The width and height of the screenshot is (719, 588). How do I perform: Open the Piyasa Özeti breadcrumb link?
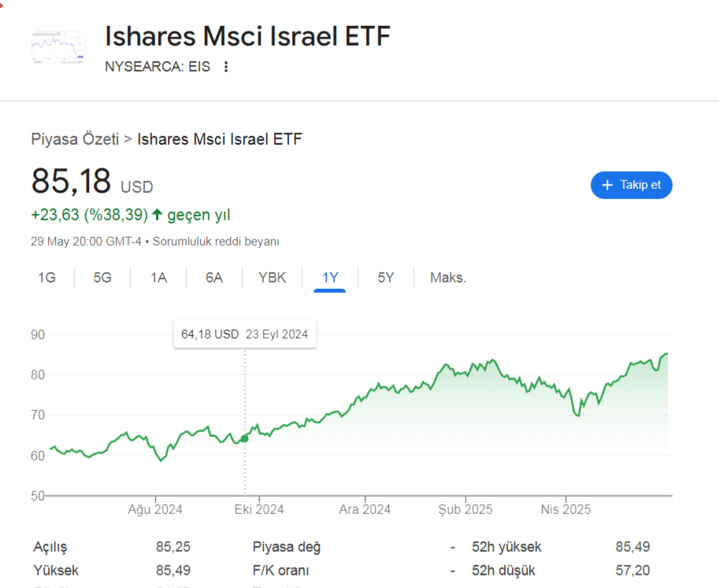[75, 139]
